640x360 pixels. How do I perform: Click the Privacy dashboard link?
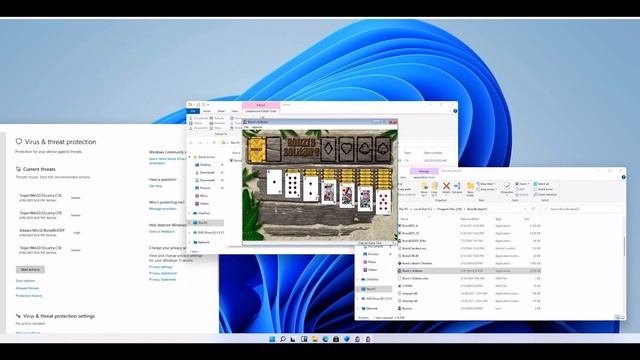click(163, 273)
